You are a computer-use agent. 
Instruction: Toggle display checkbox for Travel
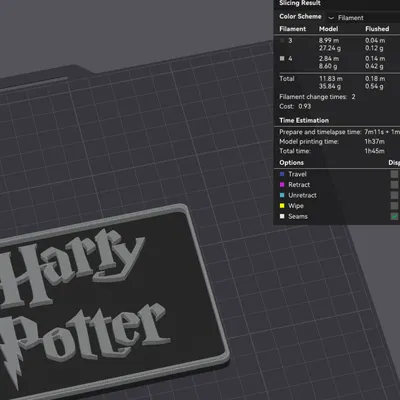click(395, 174)
